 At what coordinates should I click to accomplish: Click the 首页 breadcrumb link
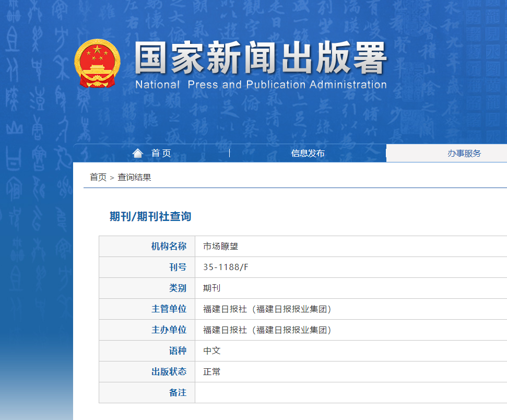(98, 177)
